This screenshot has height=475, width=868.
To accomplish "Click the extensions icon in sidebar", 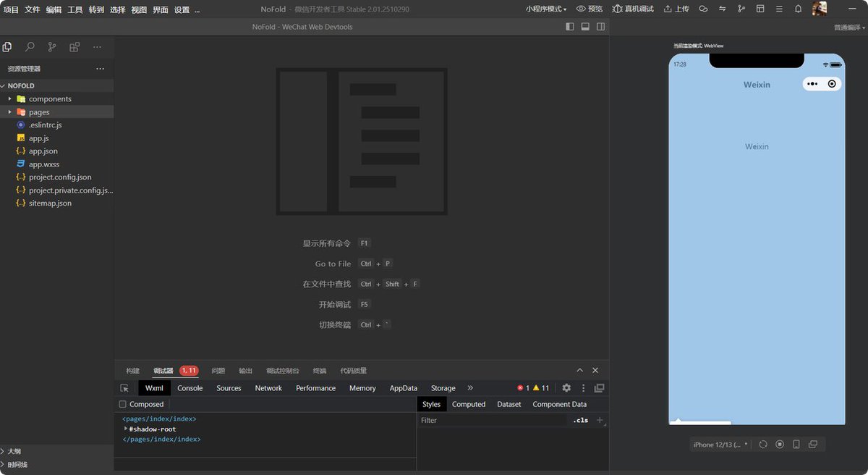I will (x=75, y=47).
